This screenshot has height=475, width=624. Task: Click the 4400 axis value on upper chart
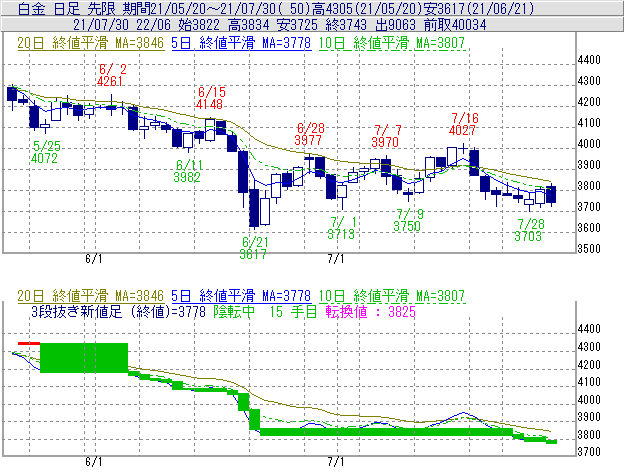click(589, 60)
